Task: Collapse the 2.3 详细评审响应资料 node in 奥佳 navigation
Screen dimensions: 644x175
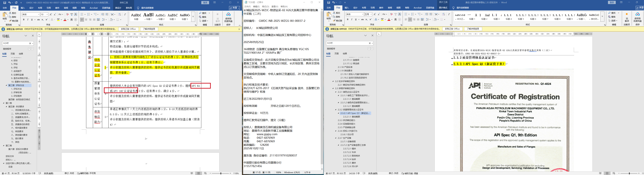Action: pyautogui.click(x=333, y=88)
